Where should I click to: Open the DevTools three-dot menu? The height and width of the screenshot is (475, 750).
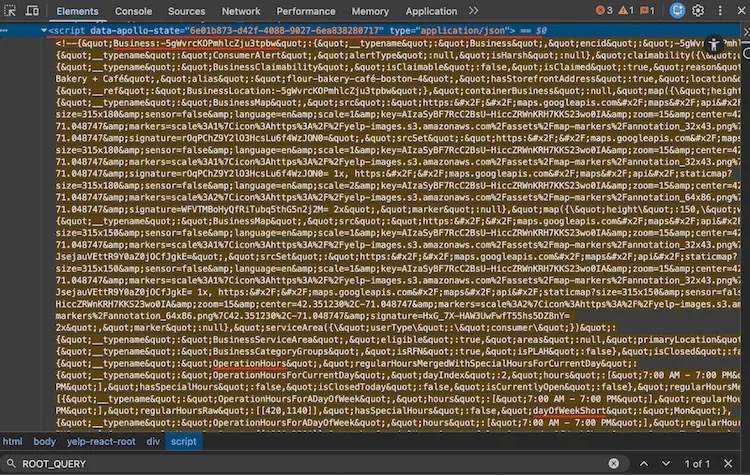pos(720,11)
